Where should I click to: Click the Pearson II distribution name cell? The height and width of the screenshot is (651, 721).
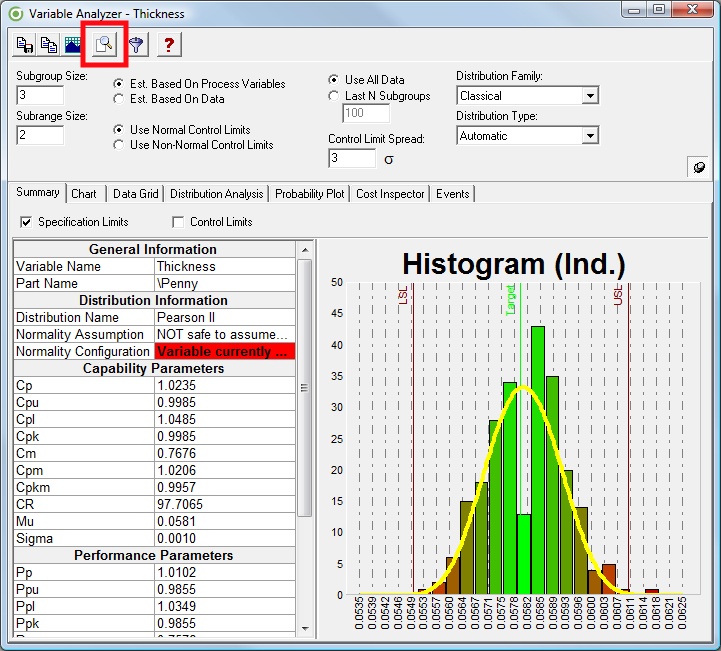coord(225,317)
